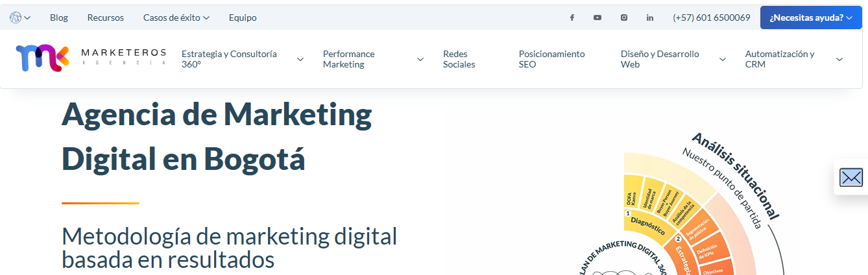Open the Recursos link

tap(106, 18)
